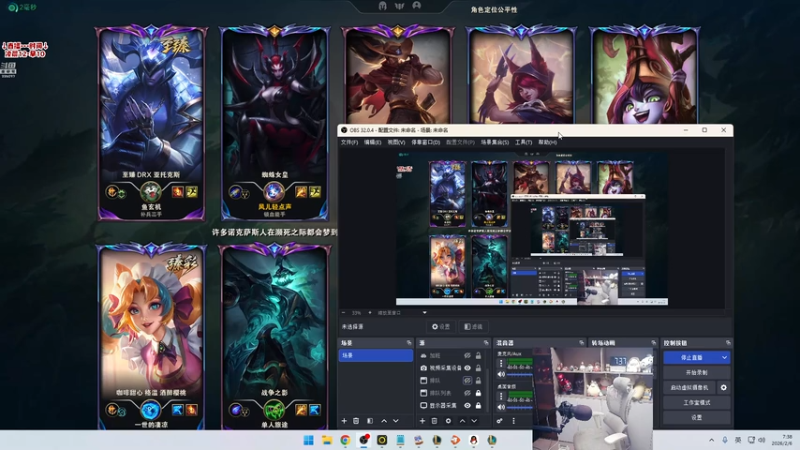Select the display capture (显示器采集) source row
Screen dimensions: 800x450
pos(451,406)
